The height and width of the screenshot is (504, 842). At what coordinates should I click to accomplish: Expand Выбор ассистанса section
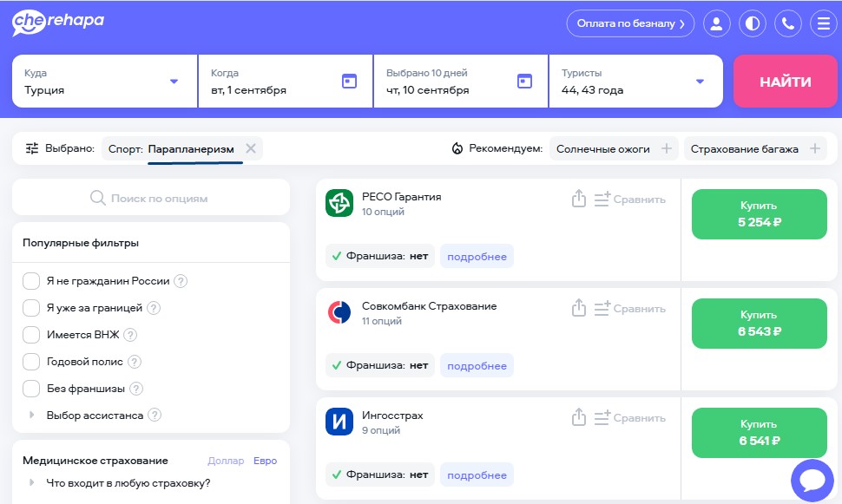coord(31,415)
